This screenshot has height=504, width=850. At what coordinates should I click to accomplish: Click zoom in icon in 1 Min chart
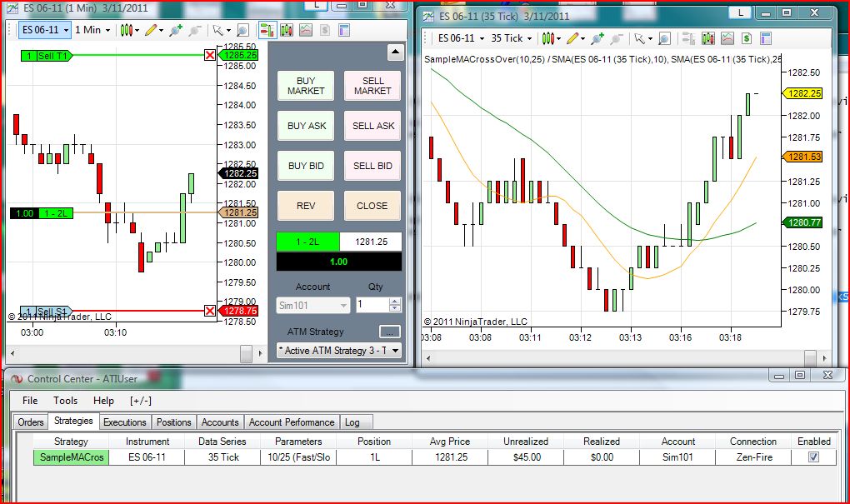click(176, 30)
